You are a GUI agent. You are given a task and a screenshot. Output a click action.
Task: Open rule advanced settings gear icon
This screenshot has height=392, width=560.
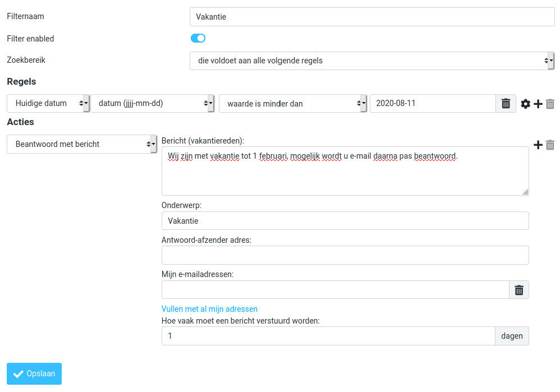coord(525,104)
